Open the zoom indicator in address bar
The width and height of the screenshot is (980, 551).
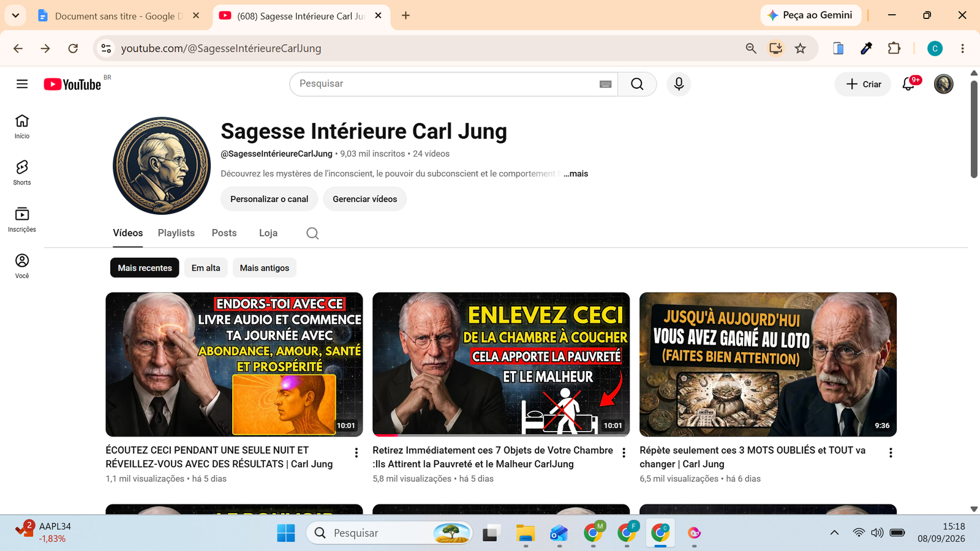point(751,48)
